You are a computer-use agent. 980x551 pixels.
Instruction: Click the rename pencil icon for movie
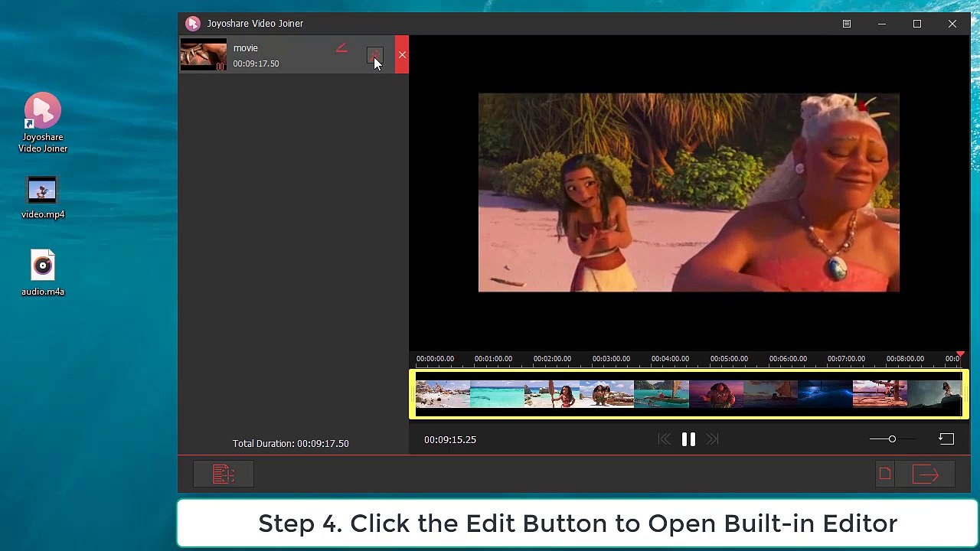point(341,49)
